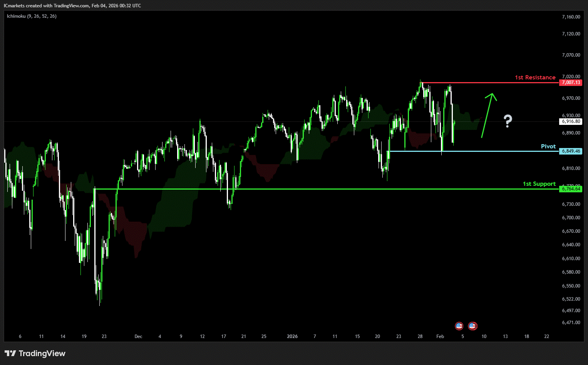Click the 2026 label on the time axis

292,336
